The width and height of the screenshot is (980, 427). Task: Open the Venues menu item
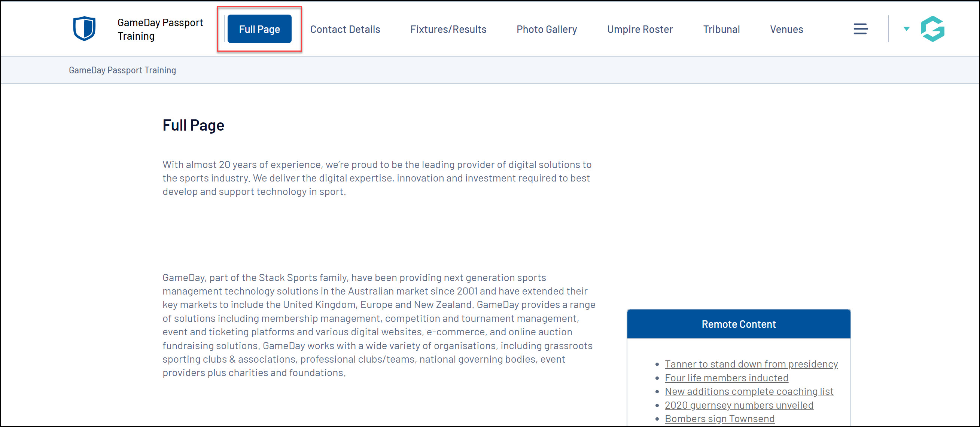(x=786, y=29)
